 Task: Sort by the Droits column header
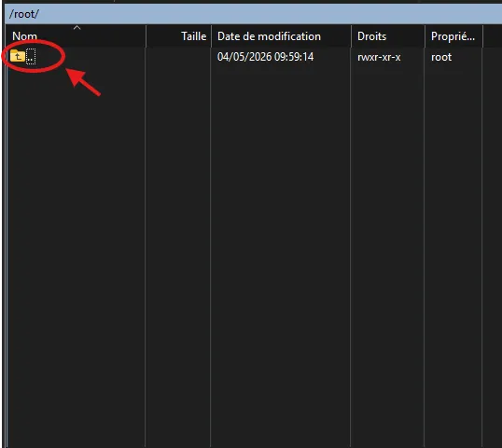pyautogui.click(x=388, y=36)
